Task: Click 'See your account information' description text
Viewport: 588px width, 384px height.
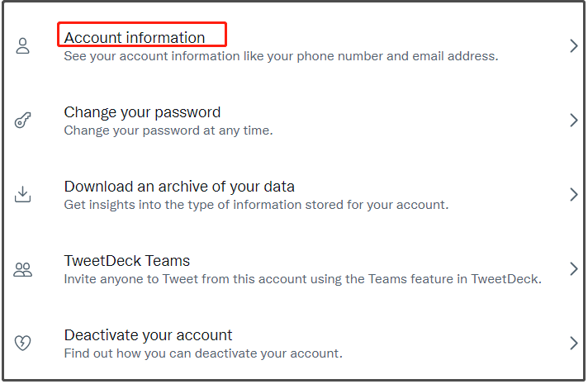Action: click(281, 56)
